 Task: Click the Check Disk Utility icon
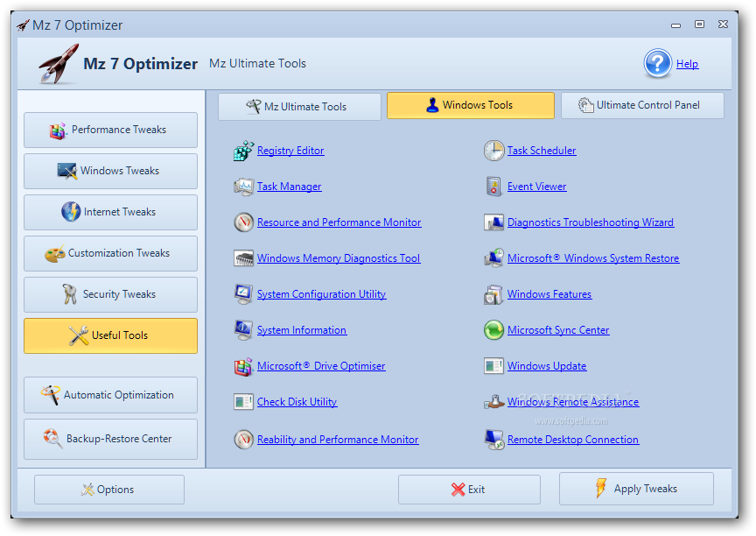pyautogui.click(x=243, y=402)
